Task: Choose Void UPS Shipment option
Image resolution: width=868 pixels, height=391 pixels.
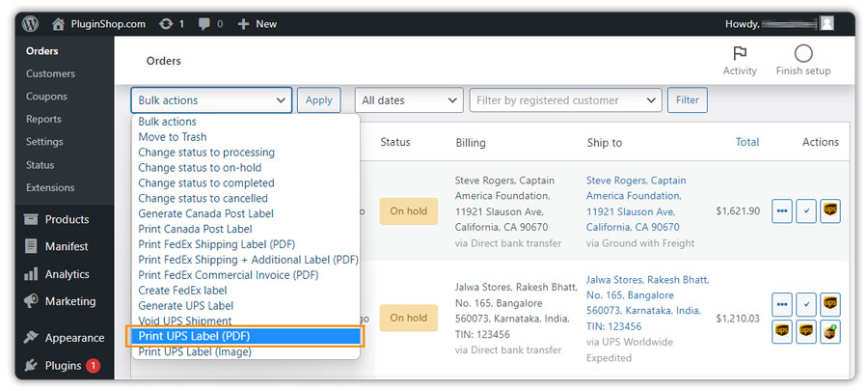Action: (246, 321)
